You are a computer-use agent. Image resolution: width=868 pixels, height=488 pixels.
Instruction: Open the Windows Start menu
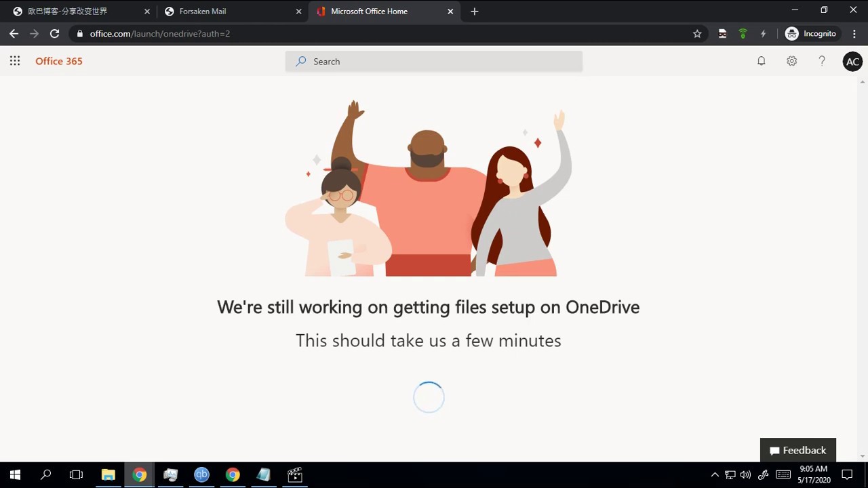click(x=15, y=474)
